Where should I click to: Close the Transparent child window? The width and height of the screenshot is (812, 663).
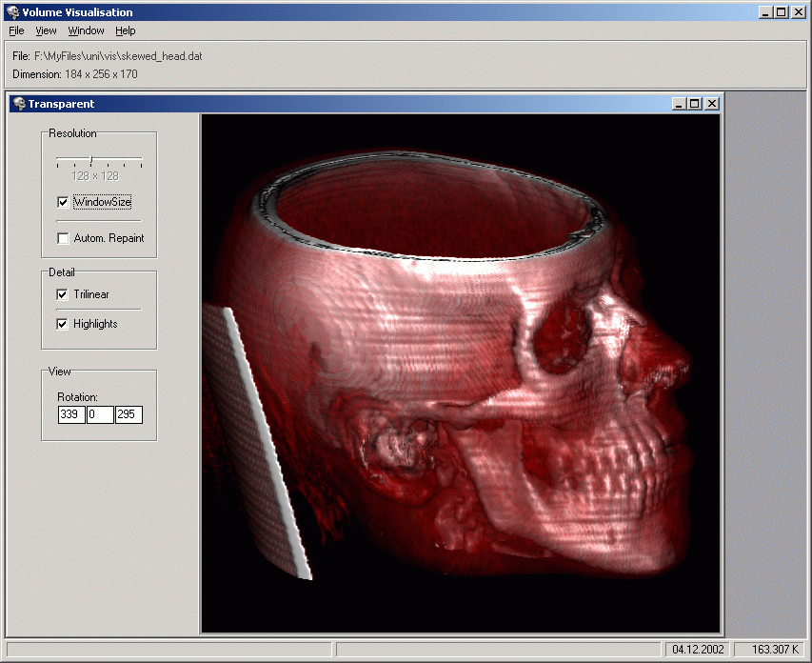pos(711,104)
